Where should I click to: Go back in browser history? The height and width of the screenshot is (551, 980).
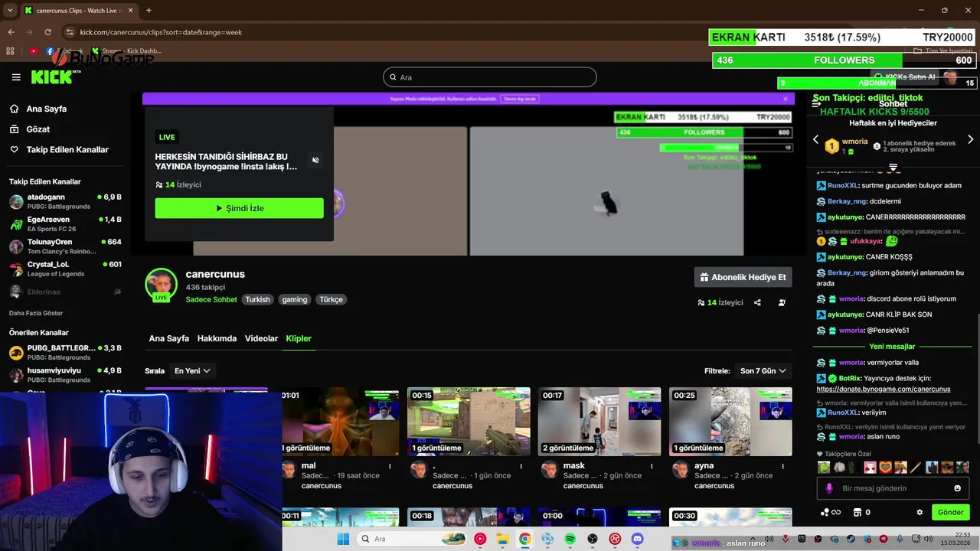point(11,32)
